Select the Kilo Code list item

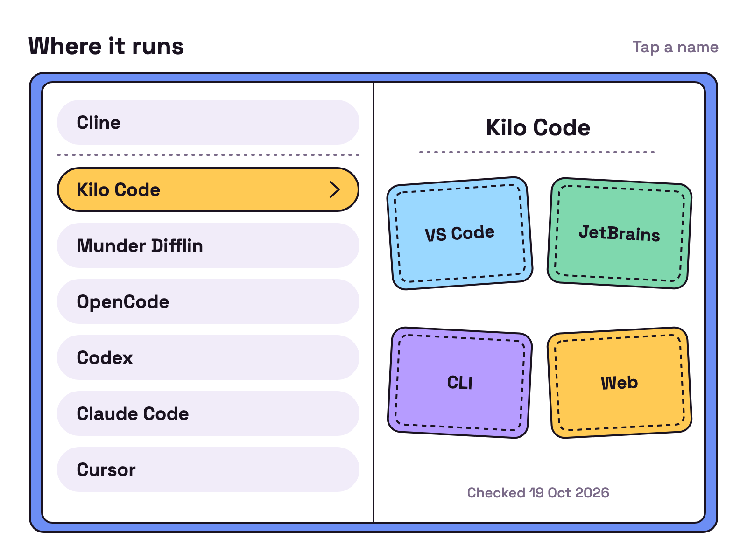208,189
